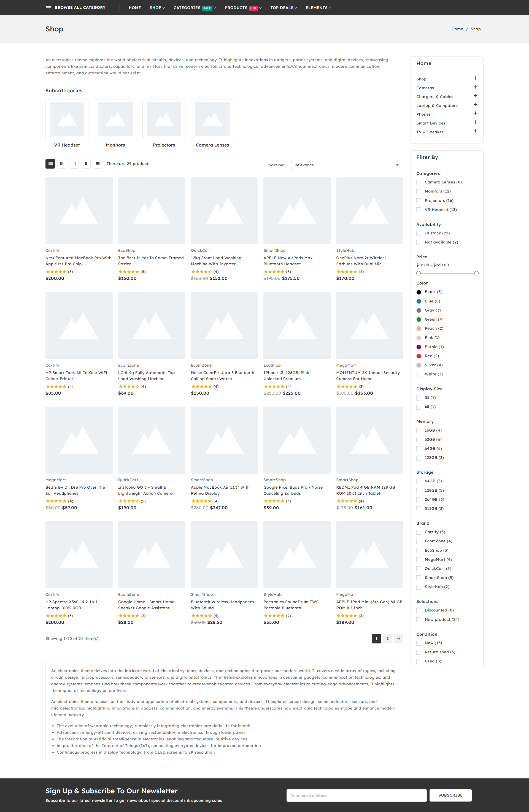Switch to five-column grid view

pyautogui.click(x=50, y=164)
